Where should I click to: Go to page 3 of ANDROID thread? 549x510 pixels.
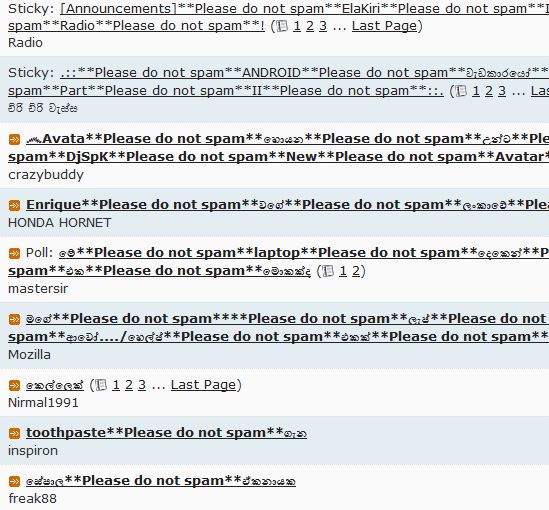(502, 91)
